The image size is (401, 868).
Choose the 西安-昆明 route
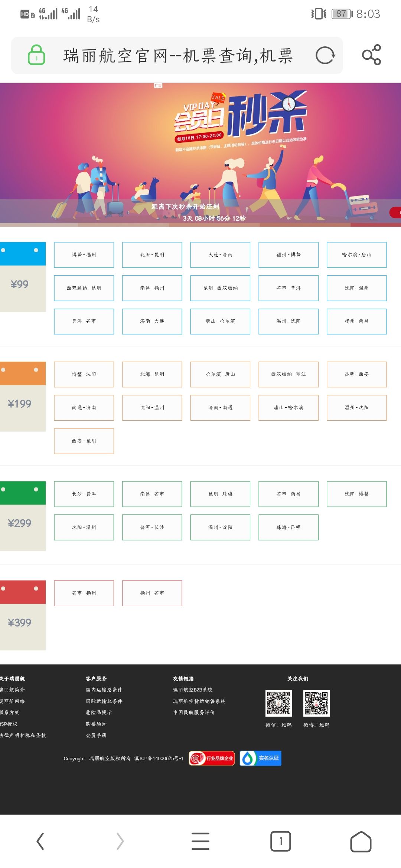click(x=84, y=441)
